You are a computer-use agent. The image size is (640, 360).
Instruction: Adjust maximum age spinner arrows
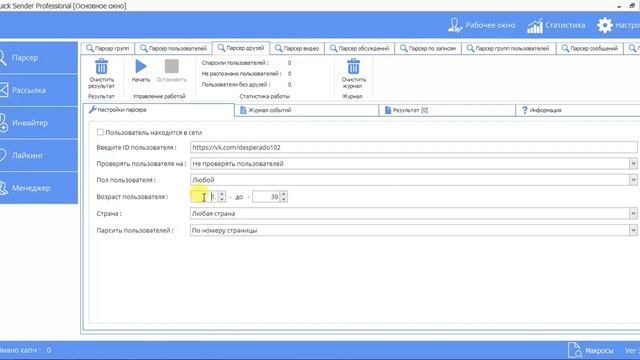(x=284, y=197)
